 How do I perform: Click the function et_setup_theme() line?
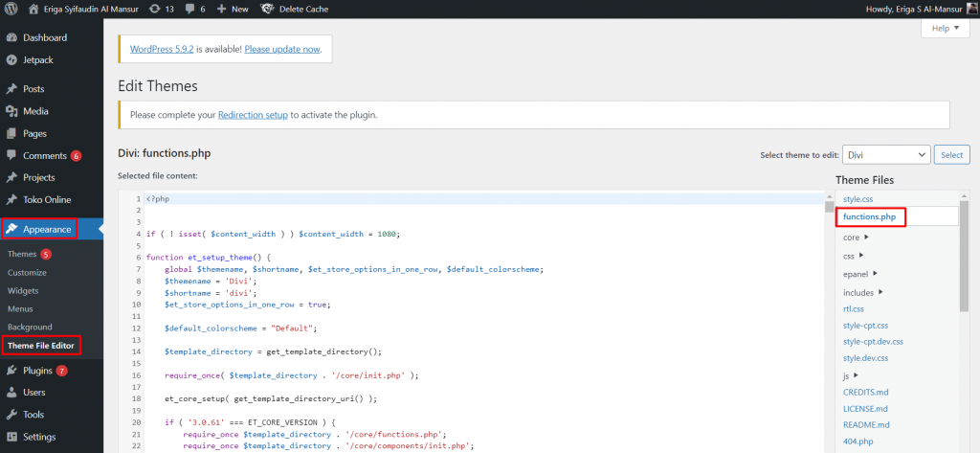pyautogui.click(x=207, y=258)
